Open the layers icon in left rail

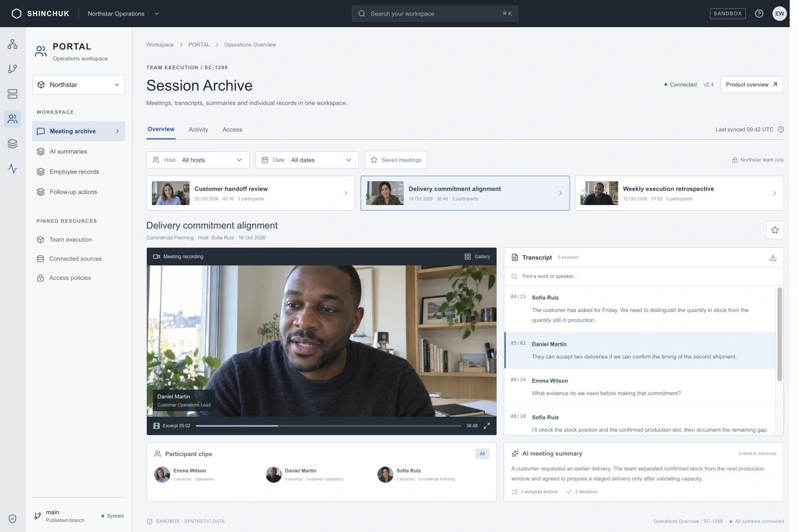click(12, 144)
